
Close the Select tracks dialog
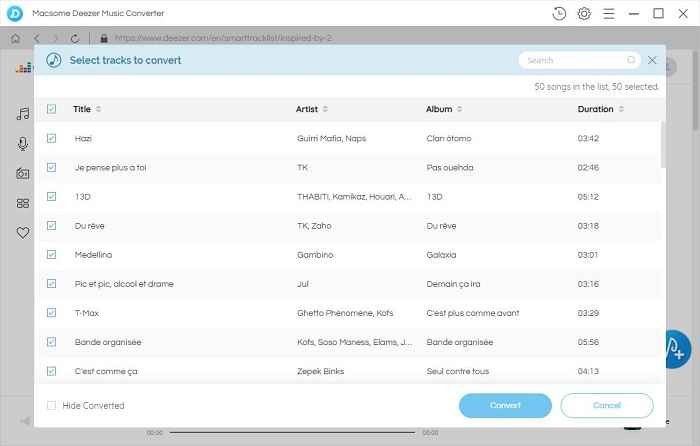652,60
